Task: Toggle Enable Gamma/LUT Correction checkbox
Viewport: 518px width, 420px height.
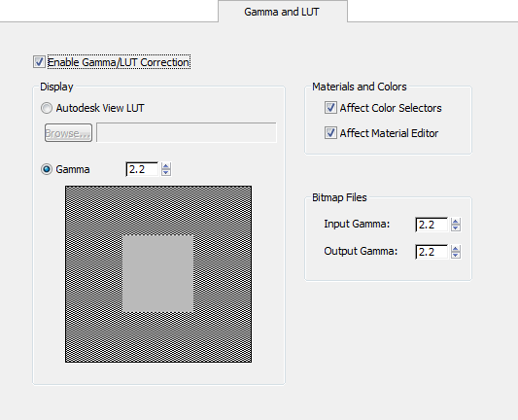Action: (39, 62)
